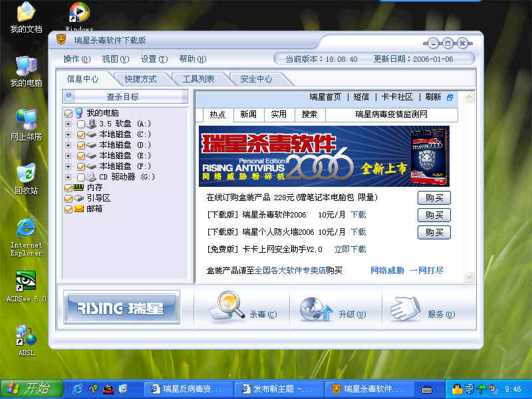Click 购买 for 瑞星杀毒软件2006 download
The width and height of the screenshot is (532, 399).
[434, 215]
